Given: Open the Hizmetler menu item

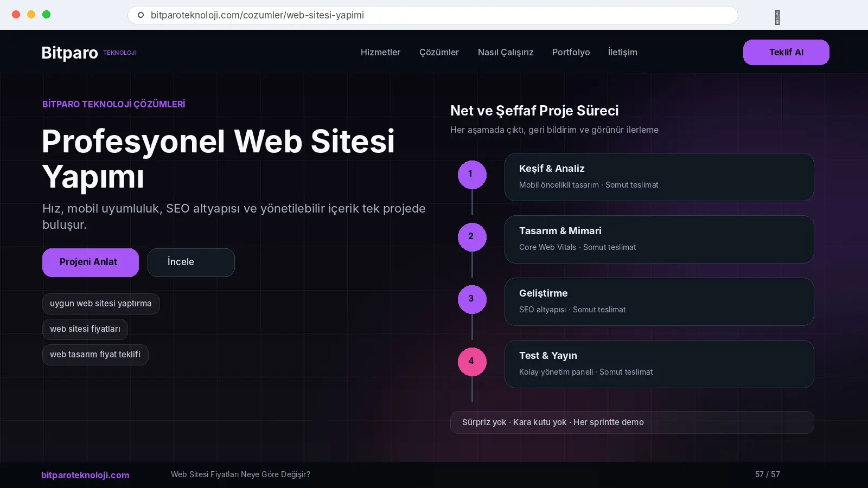Looking at the screenshot, I should 380,52.
